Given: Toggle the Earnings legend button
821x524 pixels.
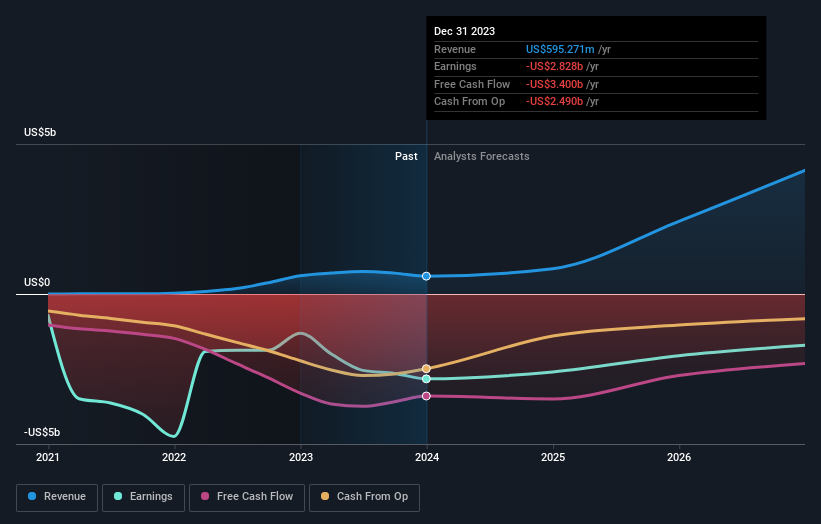Looking at the screenshot, I should click(x=143, y=497).
